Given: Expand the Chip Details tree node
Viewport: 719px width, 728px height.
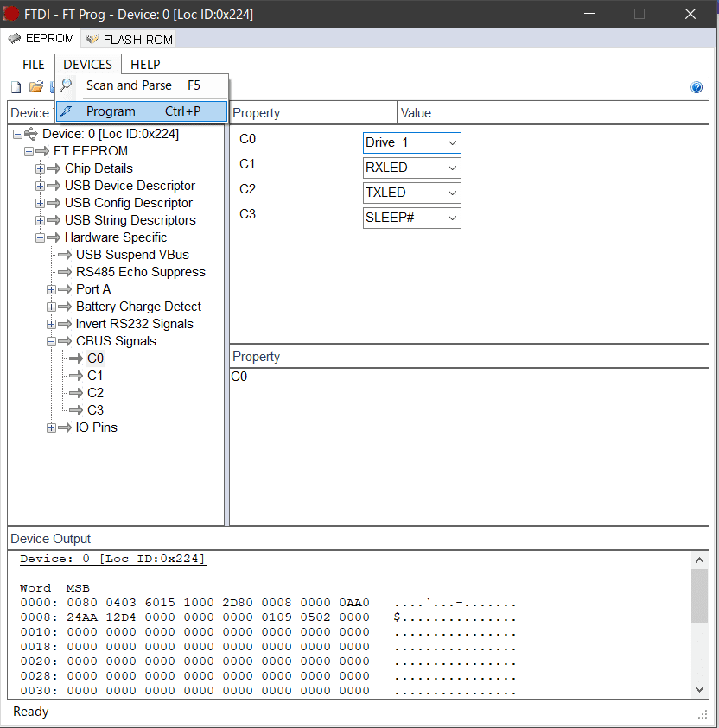Looking at the screenshot, I should click(x=40, y=168).
